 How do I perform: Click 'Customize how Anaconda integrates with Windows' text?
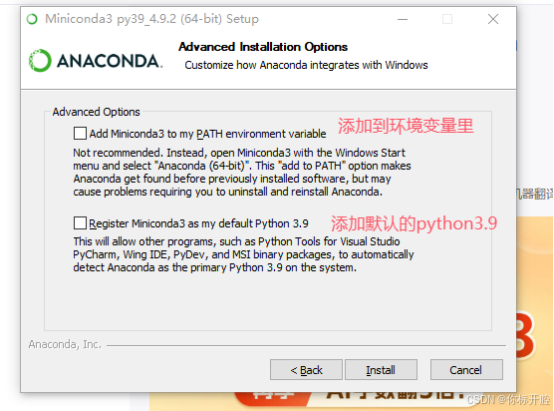click(x=306, y=65)
